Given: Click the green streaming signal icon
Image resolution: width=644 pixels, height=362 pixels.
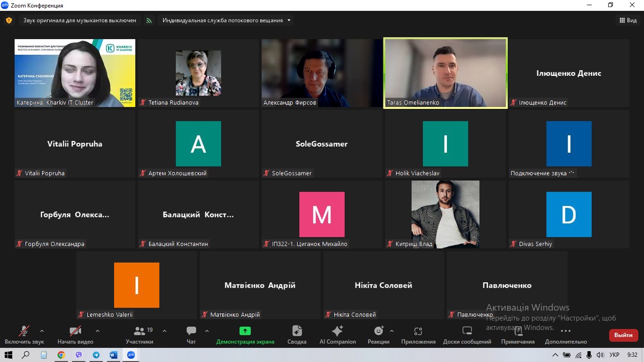Looking at the screenshot, I should (149, 20).
